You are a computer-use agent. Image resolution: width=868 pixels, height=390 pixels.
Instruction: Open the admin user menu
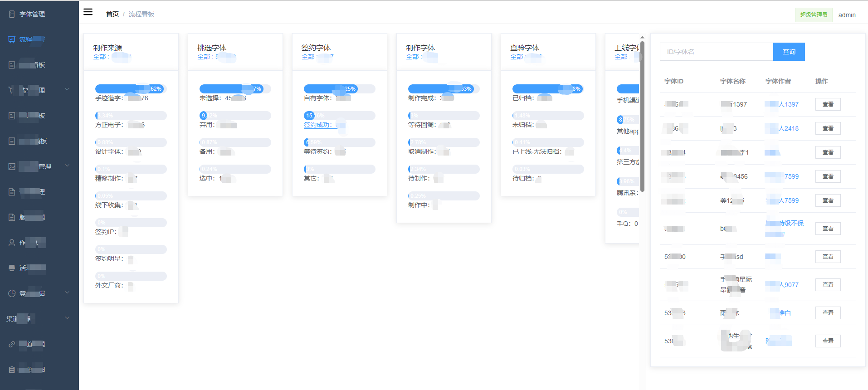click(x=847, y=15)
